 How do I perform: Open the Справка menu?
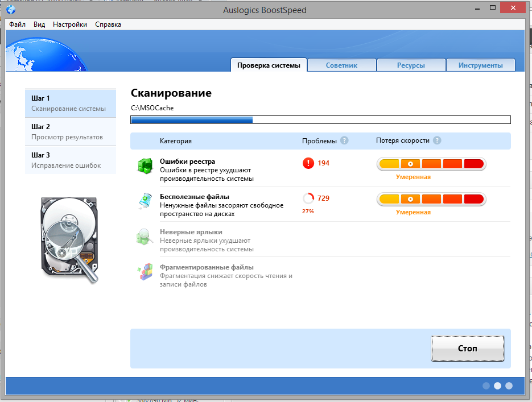[108, 24]
